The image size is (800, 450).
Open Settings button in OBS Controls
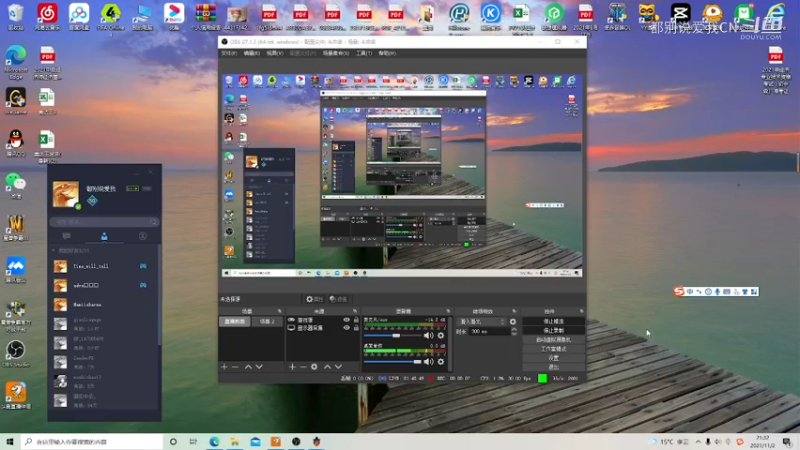pos(554,358)
